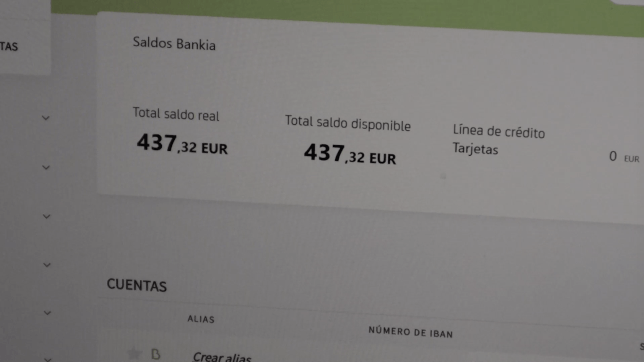Click the CUENTAS section heading
Image resolution: width=644 pixels, height=362 pixels.
137,285
